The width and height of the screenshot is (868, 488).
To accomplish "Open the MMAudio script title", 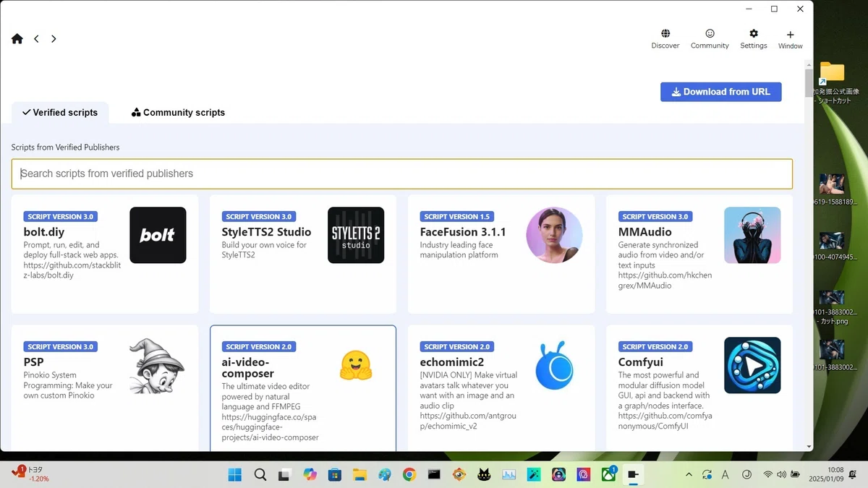I will [645, 232].
